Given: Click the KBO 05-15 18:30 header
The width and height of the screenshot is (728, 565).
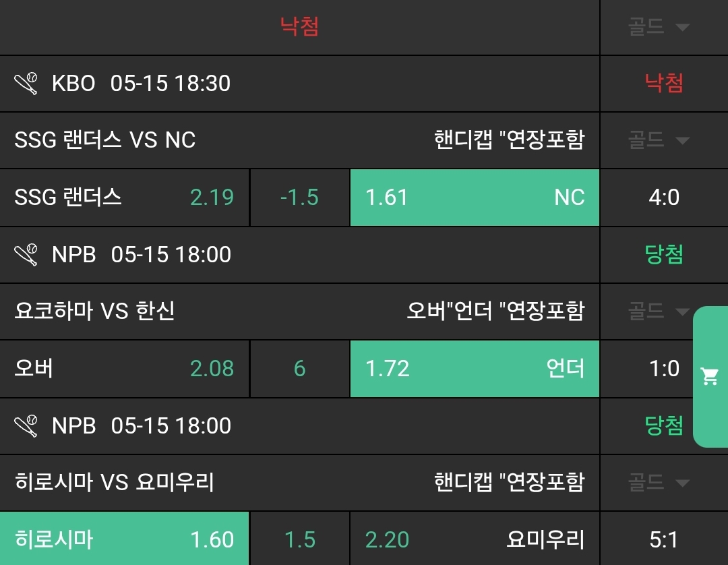Looking at the screenshot, I should point(140,84).
